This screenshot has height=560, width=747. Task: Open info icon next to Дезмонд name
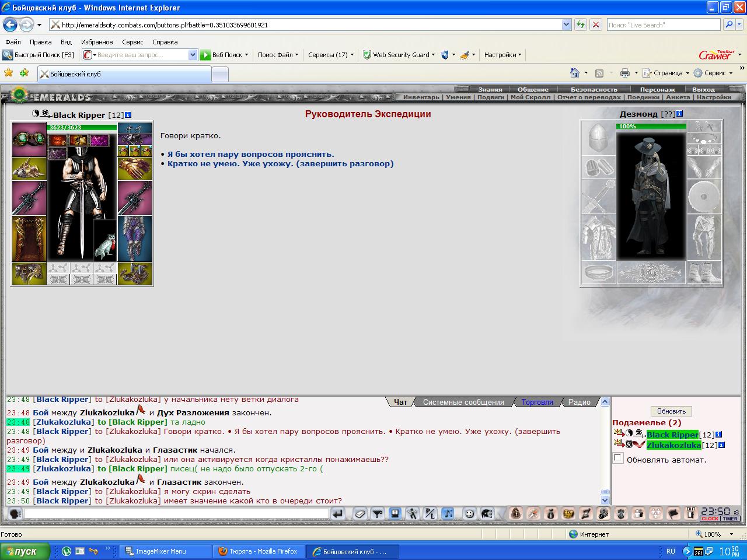click(679, 114)
